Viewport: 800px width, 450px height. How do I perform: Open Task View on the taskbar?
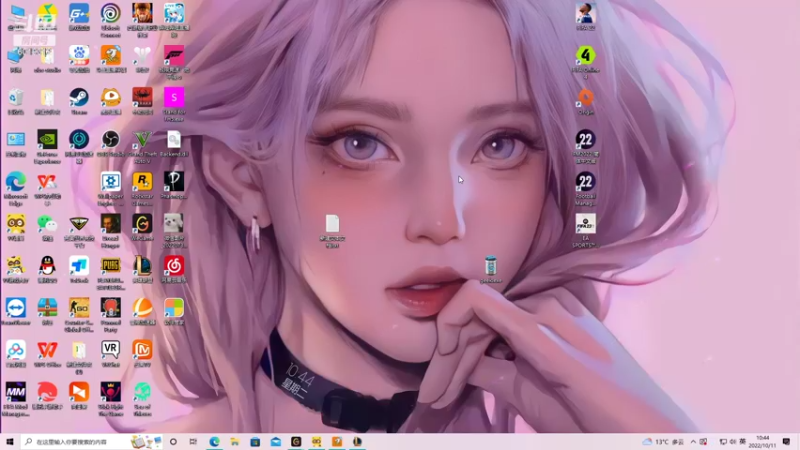click(x=193, y=442)
